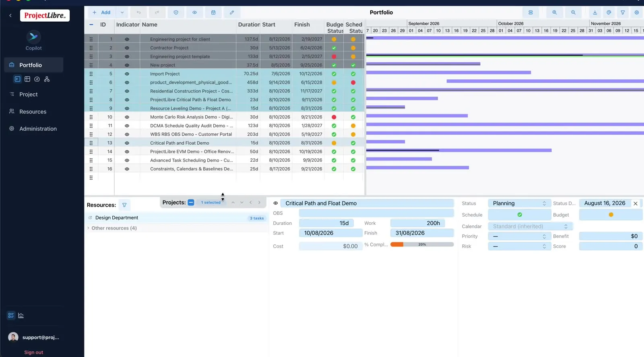Open the Status dropdown showing Planning

[519, 203]
